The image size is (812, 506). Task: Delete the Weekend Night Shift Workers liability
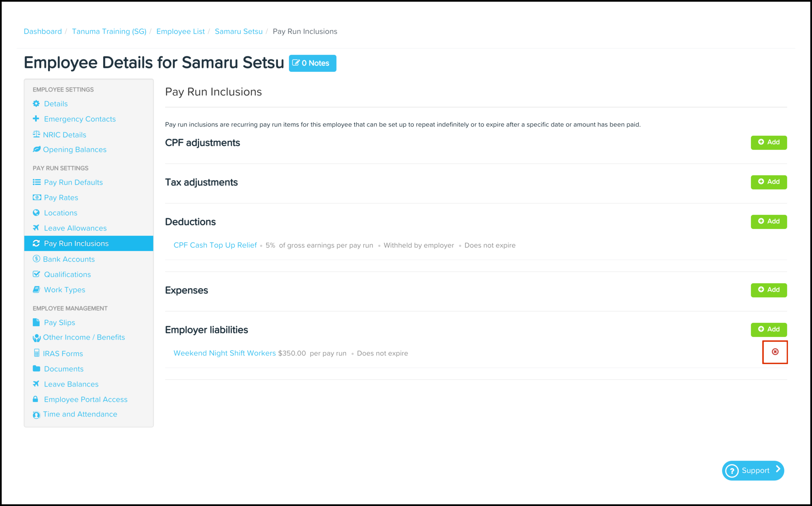pos(775,352)
